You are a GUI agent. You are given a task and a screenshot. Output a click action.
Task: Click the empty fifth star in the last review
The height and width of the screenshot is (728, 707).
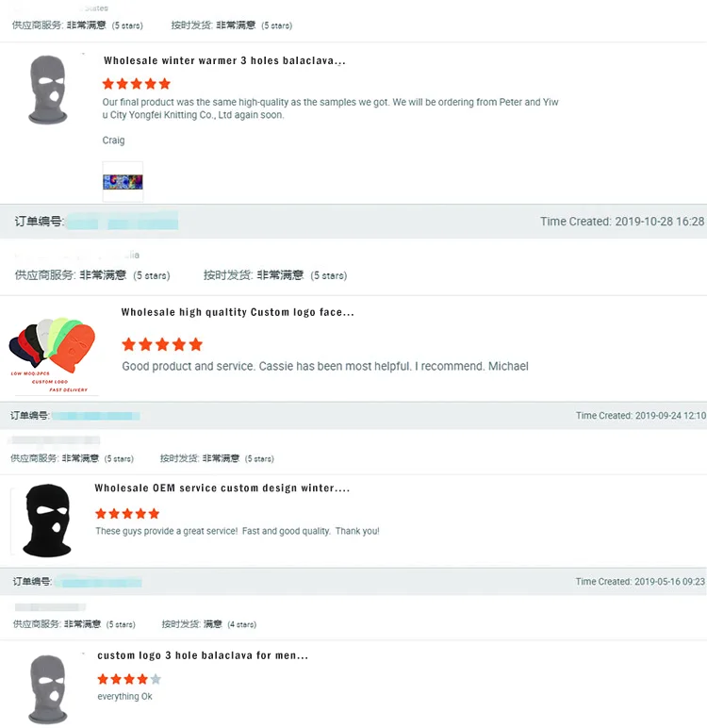156,679
